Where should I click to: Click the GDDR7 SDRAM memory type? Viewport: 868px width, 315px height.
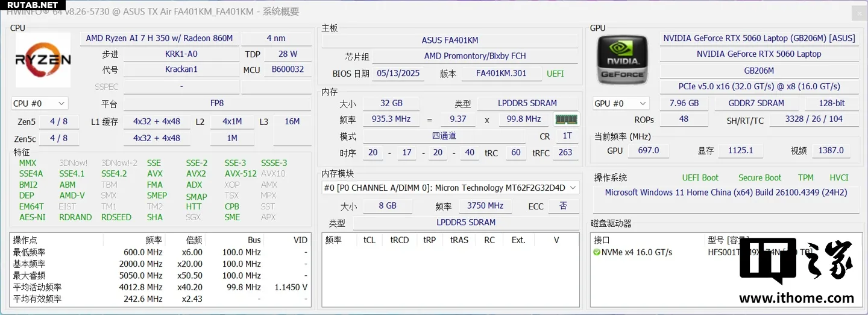pos(757,103)
